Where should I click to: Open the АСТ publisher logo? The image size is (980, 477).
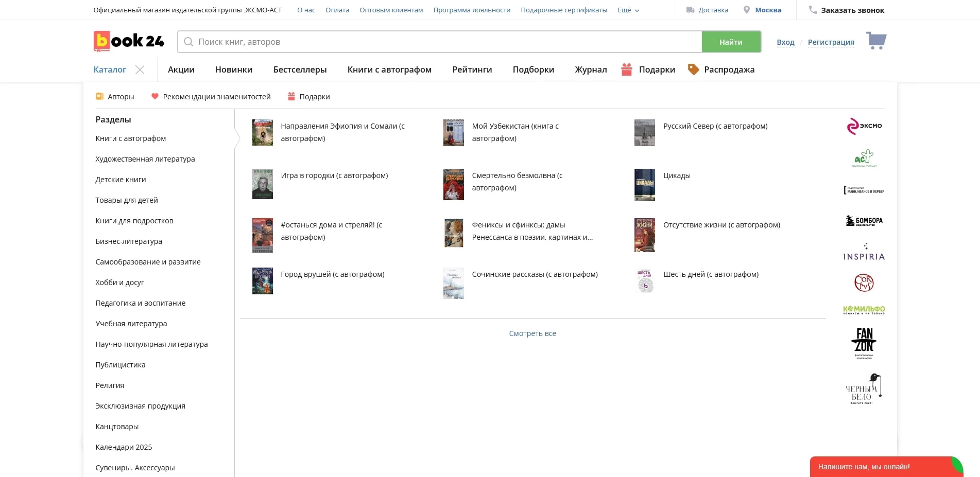(x=864, y=158)
